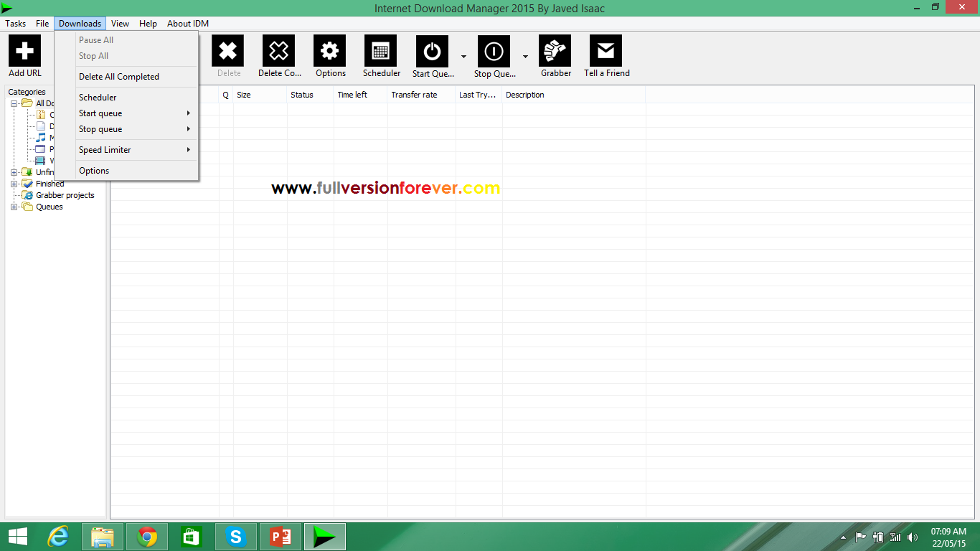
Task: Click the Q column header
Action: coord(226,95)
